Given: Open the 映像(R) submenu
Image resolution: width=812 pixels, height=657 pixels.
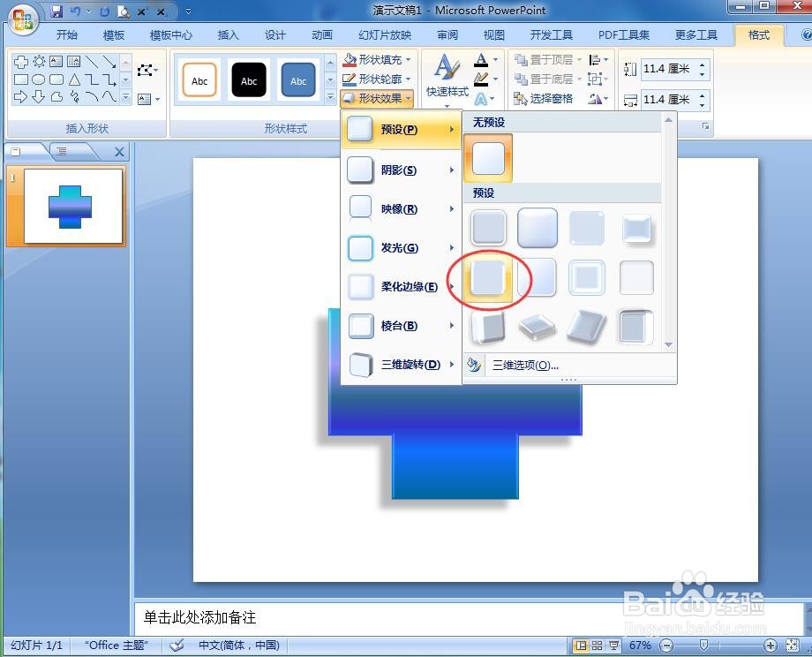Looking at the screenshot, I should pyautogui.click(x=402, y=208).
